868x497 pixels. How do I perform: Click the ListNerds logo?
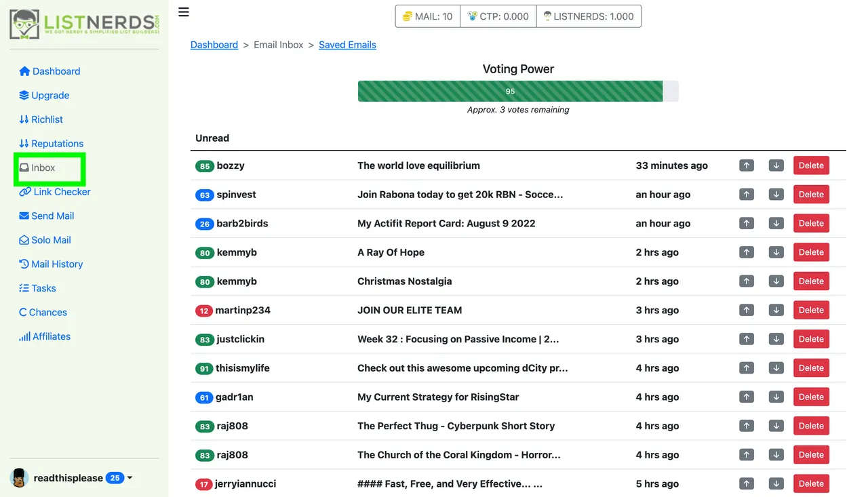pos(85,24)
